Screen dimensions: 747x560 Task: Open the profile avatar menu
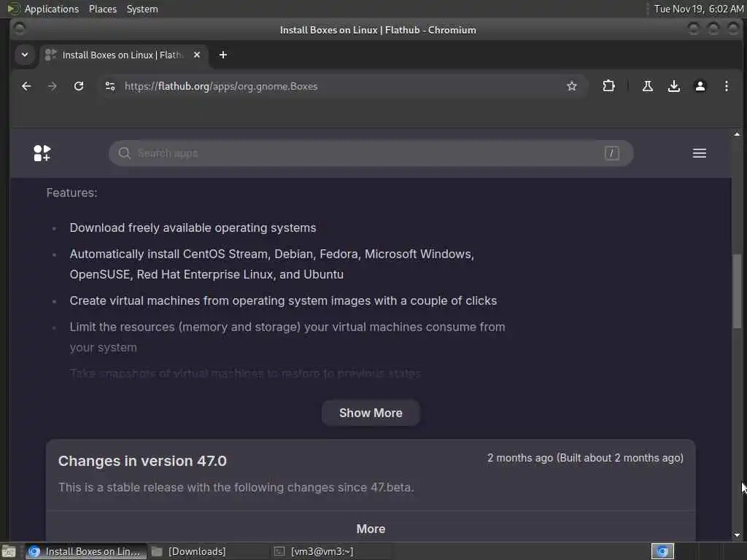click(x=700, y=86)
